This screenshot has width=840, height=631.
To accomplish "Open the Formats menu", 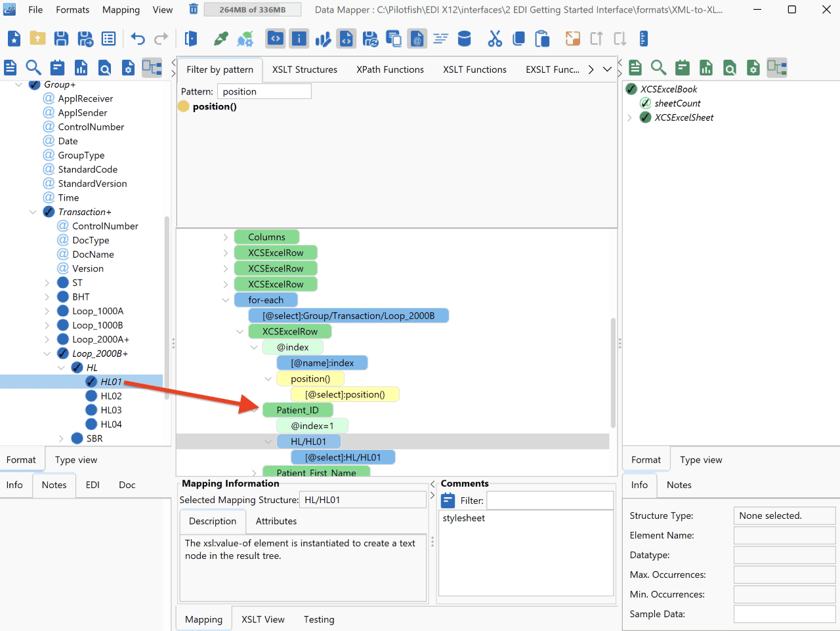I will pos(72,9).
